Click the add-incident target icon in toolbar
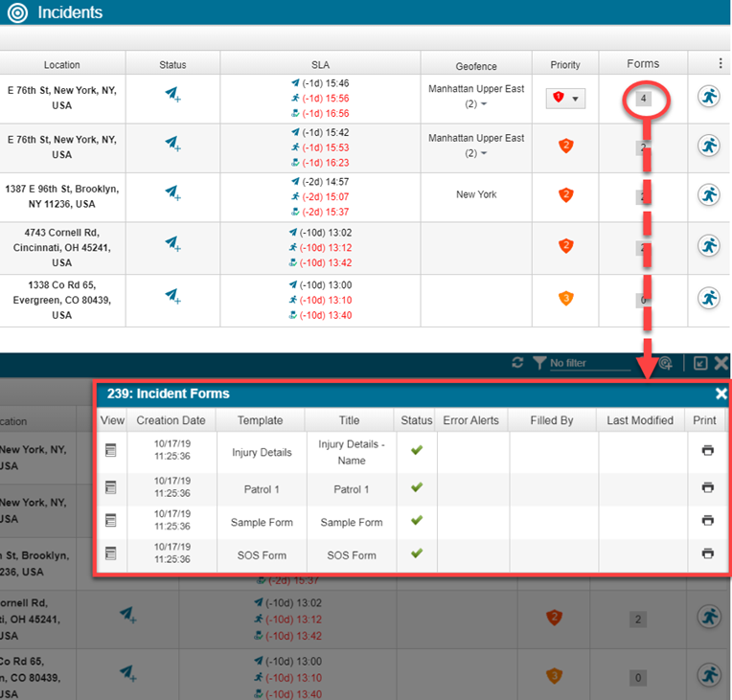Viewport: 732px width, 700px height. pyautogui.click(x=665, y=363)
